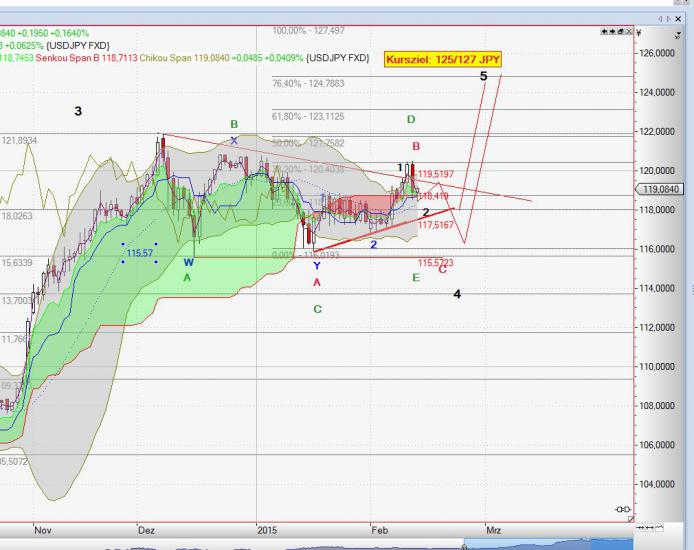Click the current price marker 119,0840

661,189
